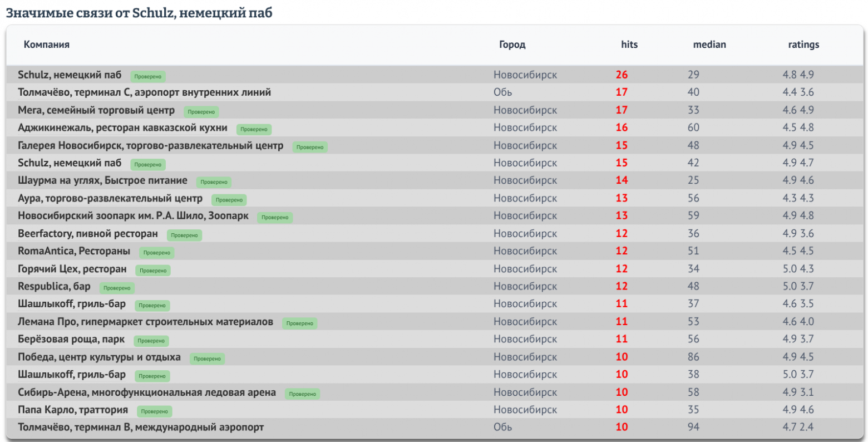Open "Beerfactory, пивной ресторан"
868x442 pixels.
(x=88, y=234)
